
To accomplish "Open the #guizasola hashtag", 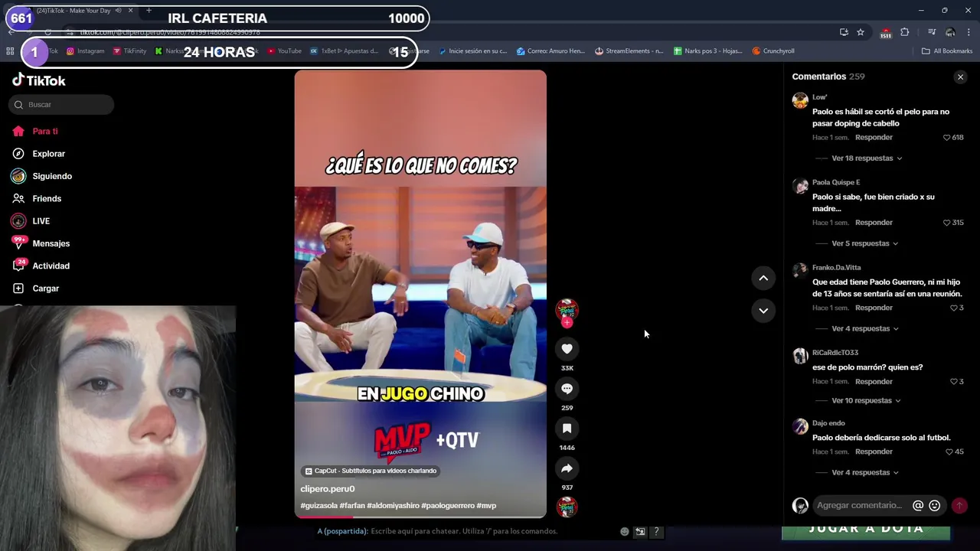I will pos(318,506).
